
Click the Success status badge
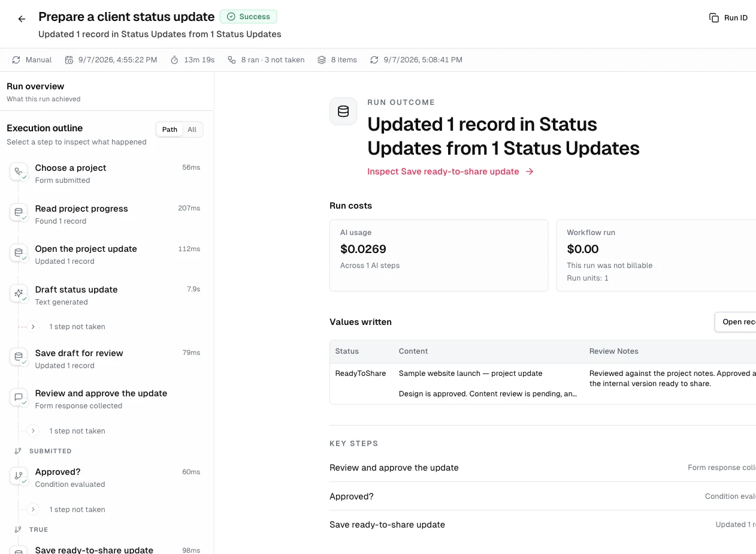249,17
